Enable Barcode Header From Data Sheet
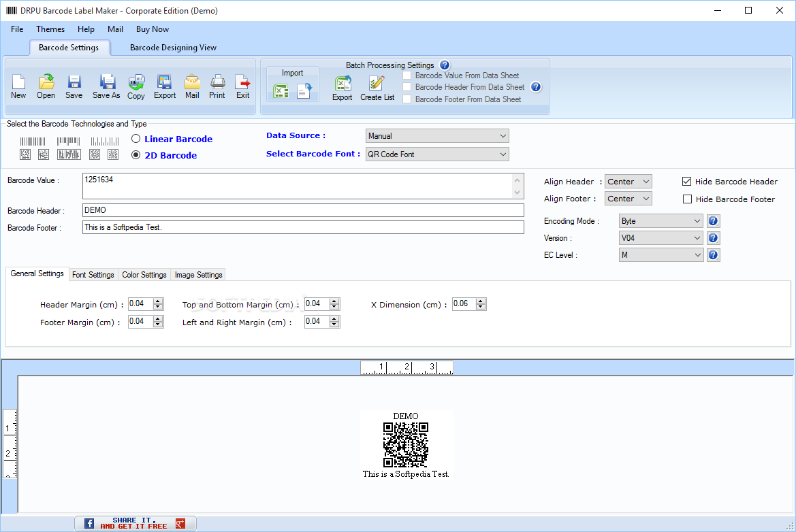The height and width of the screenshot is (532, 796). (407, 87)
